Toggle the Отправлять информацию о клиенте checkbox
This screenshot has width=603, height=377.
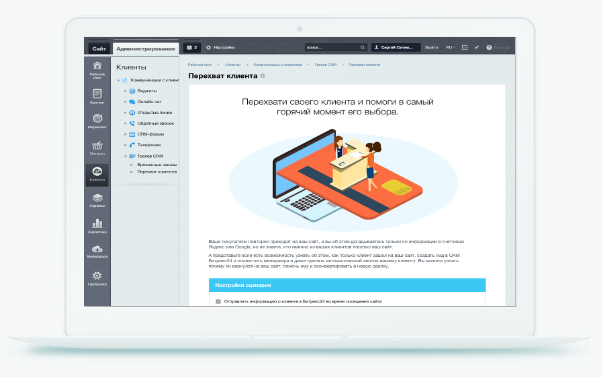[218, 302]
